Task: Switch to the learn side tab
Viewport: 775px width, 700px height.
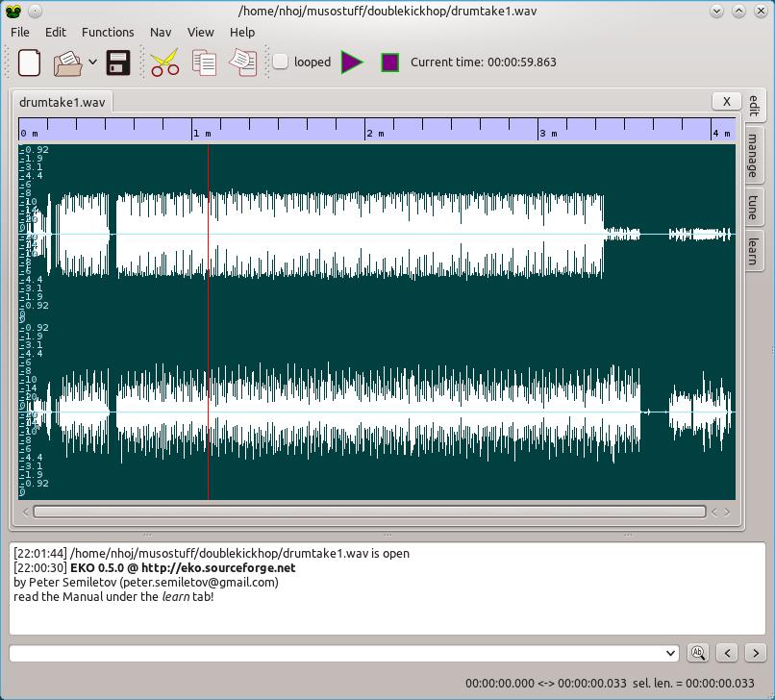Action: pos(753,248)
